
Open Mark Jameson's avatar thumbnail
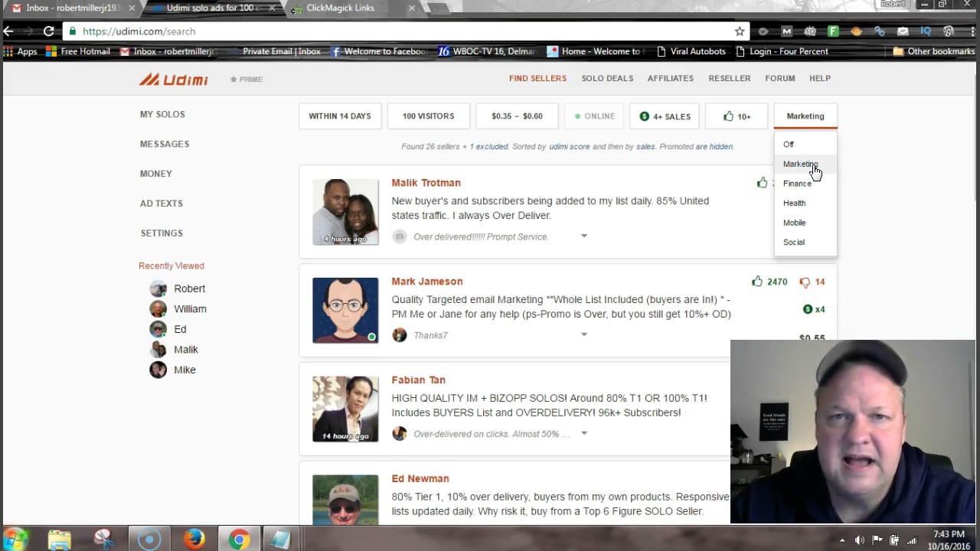345,311
